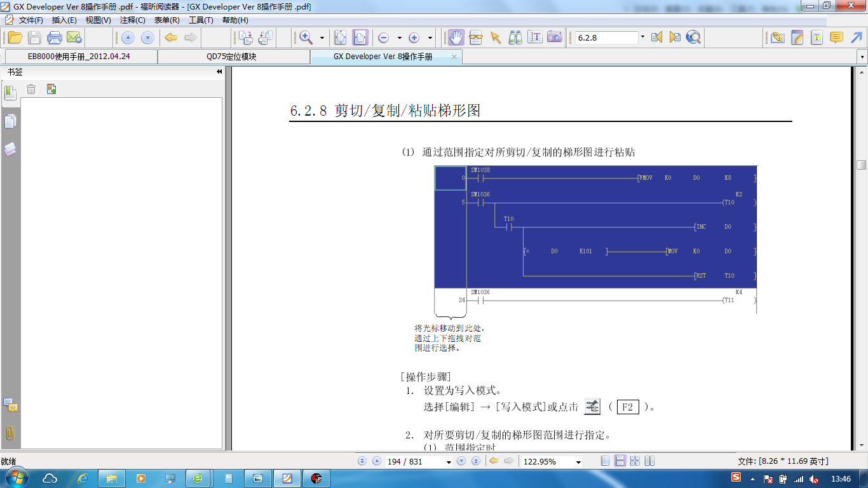
Task: Toggle continuous page layout in status bar
Action: pos(620,461)
